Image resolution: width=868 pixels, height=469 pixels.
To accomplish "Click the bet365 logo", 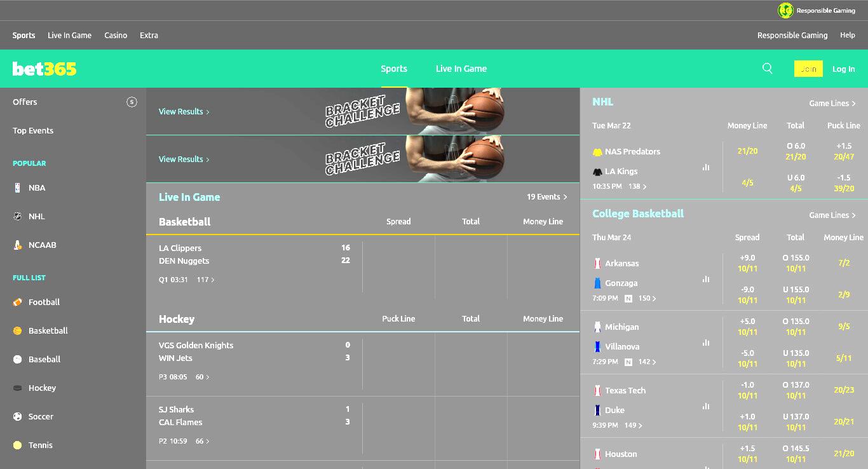I will (x=44, y=69).
